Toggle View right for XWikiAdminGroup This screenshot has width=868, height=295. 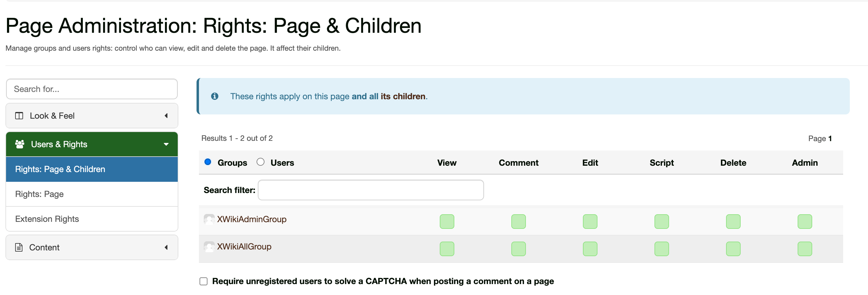point(447,222)
